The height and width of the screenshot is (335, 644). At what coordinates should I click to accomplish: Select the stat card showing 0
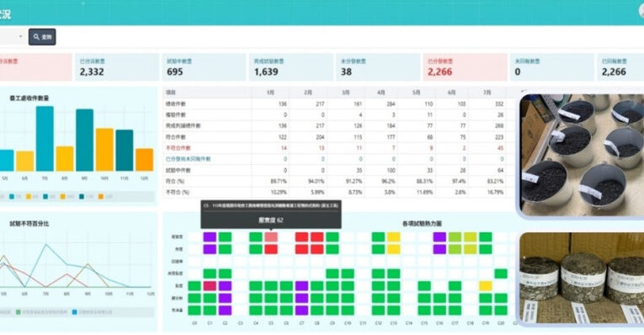[552, 67]
